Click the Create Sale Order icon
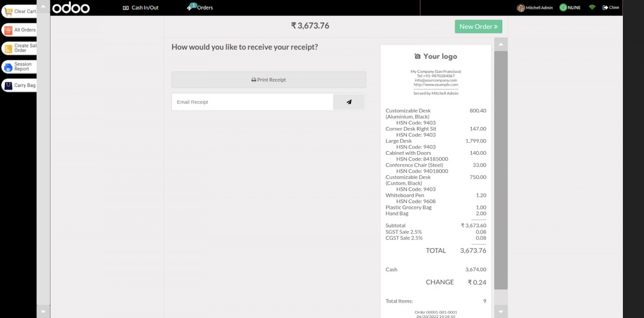The image size is (644, 318). 8,48
